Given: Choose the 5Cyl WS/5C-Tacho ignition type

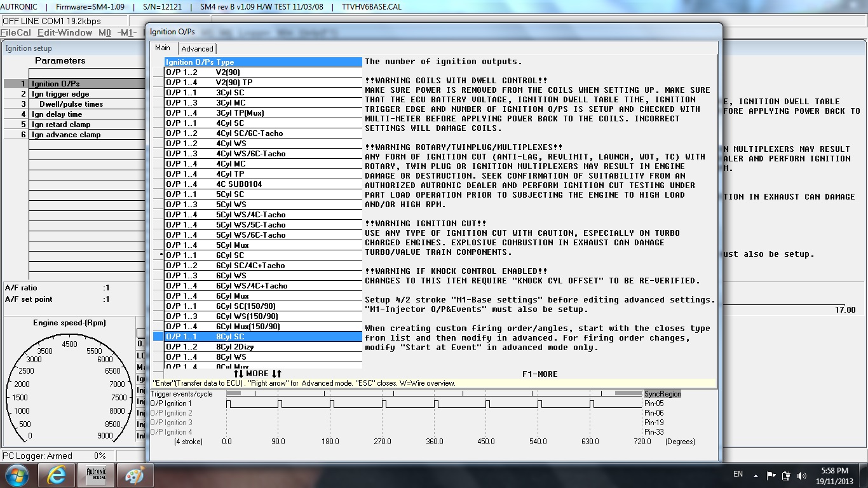Looking at the screenshot, I should point(263,225).
